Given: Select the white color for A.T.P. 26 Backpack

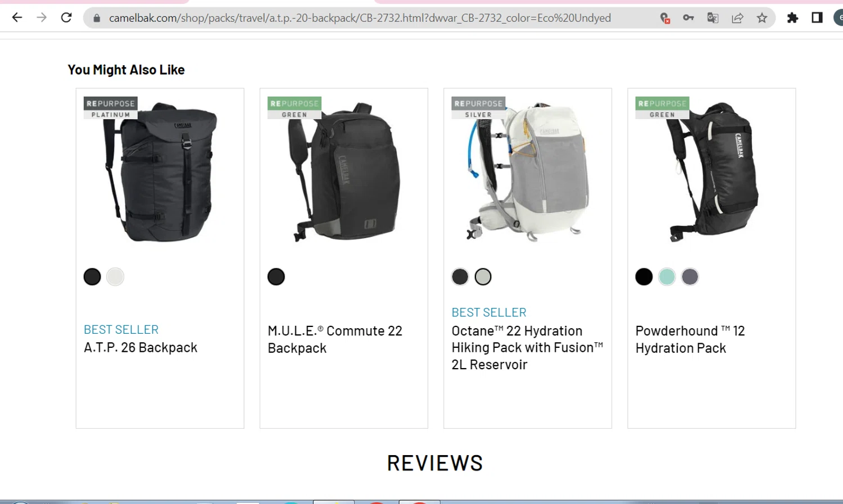Looking at the screenshot, I should tap(115, 276).
